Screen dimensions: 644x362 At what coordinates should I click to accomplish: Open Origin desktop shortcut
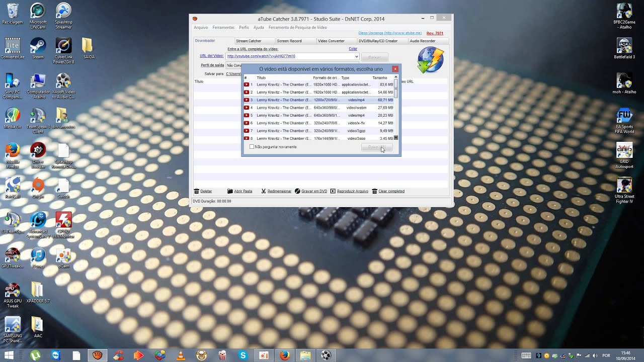[38, 188]
